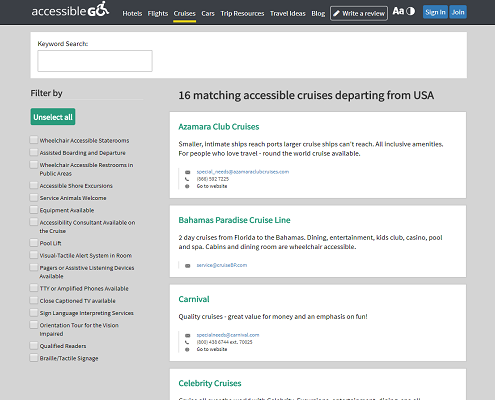Click the '16 matching accessible cruises' heading
The height and width of the screenshot is (400, 495).
pos(306,96)
